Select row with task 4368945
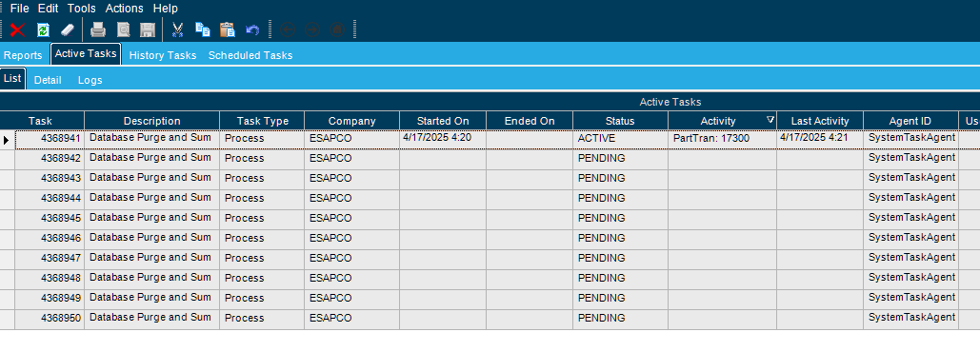 [x=490, y=219]
